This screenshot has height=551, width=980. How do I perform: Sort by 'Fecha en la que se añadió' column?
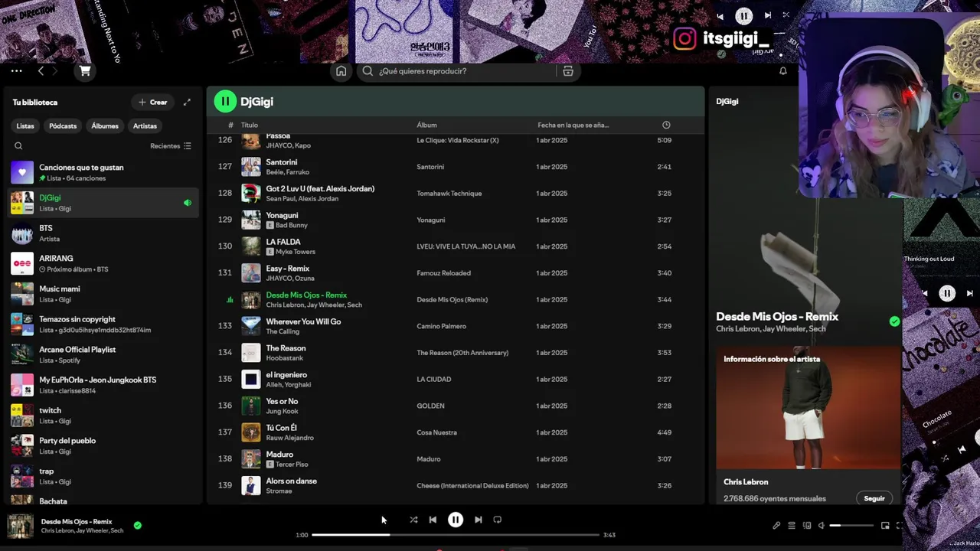coord(573,125)
